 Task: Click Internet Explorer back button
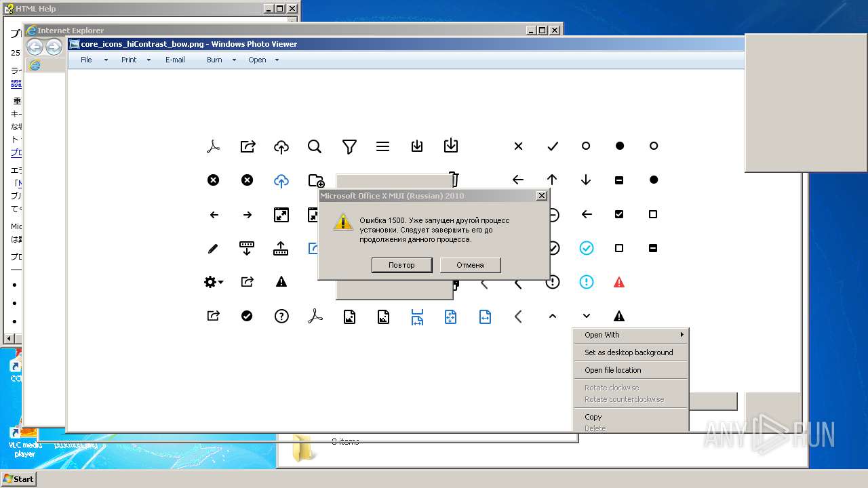[35, 47]
